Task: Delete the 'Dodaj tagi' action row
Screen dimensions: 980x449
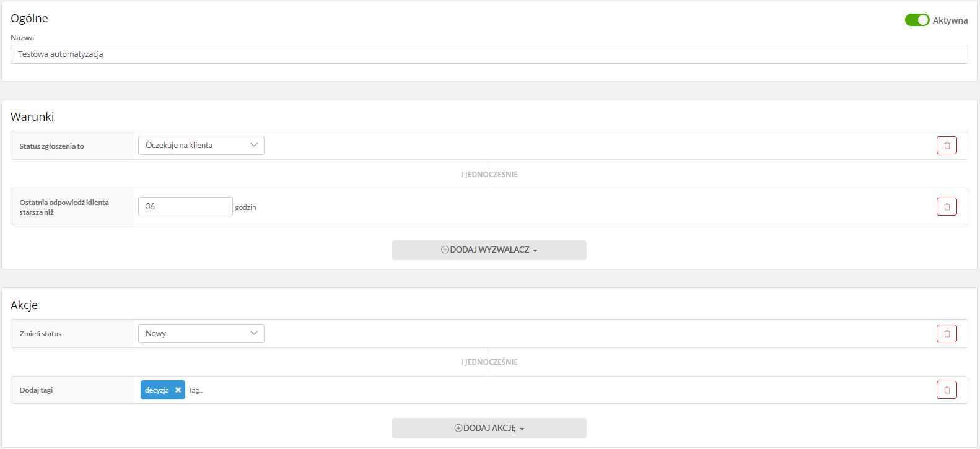Action: click(x=947, y=390)
